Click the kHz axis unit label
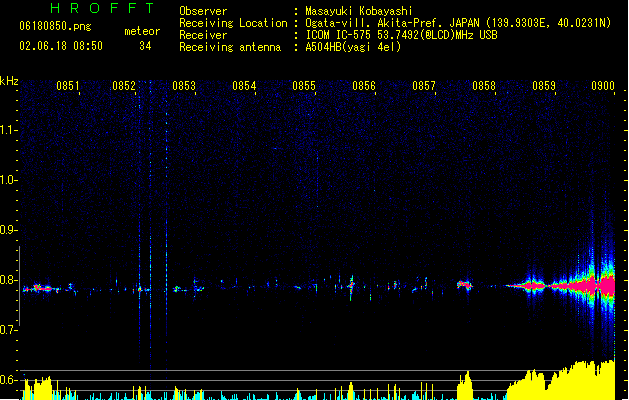 [9, 81]
